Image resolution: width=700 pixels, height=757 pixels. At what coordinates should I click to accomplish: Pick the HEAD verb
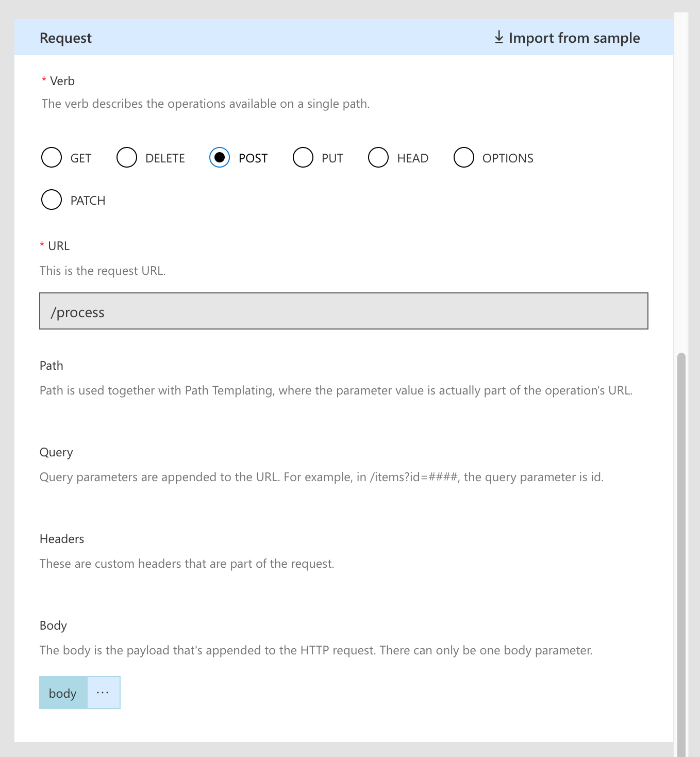pyautogui.click(x=378, y=157)
